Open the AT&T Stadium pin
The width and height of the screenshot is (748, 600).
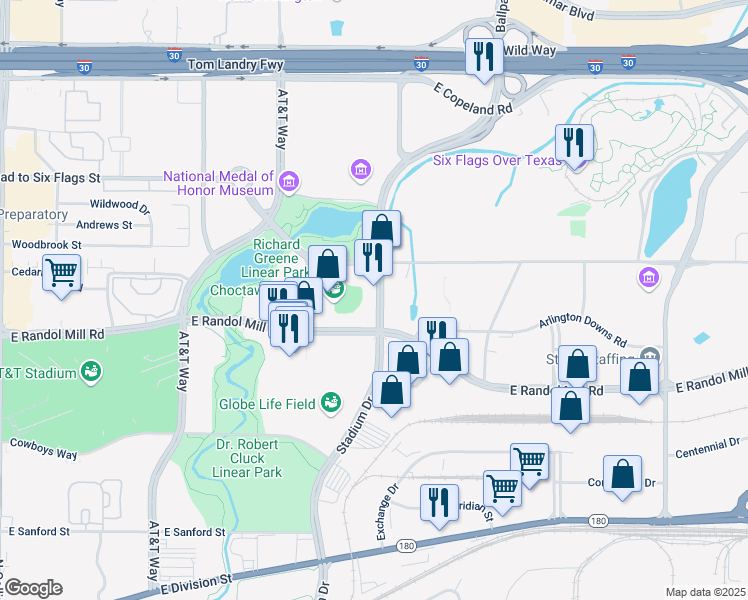click(x=91, y=373)
